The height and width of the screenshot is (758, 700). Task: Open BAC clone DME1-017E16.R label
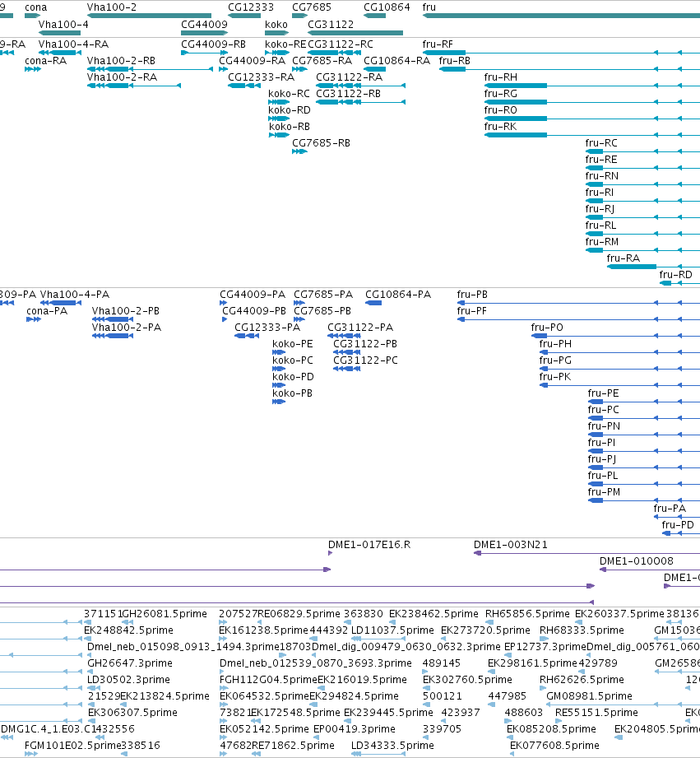(x=369, y=544)
